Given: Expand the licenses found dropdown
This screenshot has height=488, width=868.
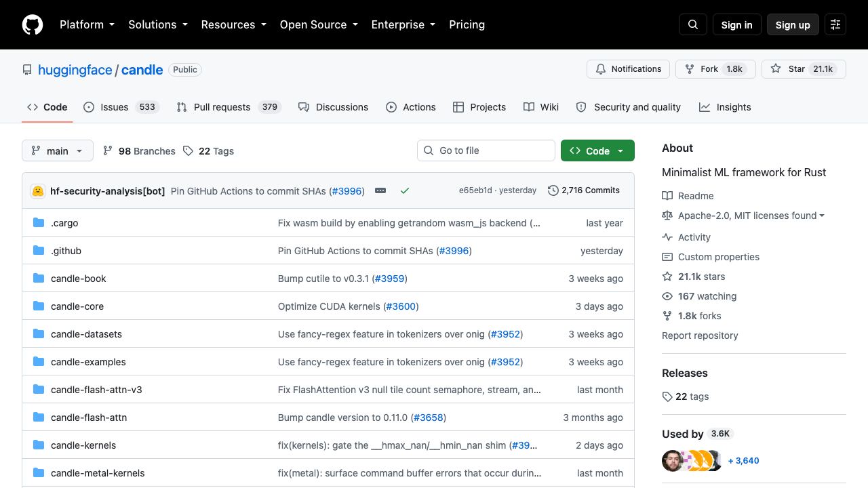Looking at the screenshot, I should click(x=751, y=216).
